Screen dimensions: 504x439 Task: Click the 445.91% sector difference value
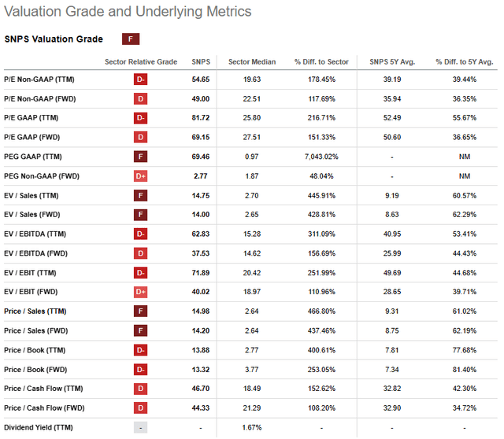[321, 195]
